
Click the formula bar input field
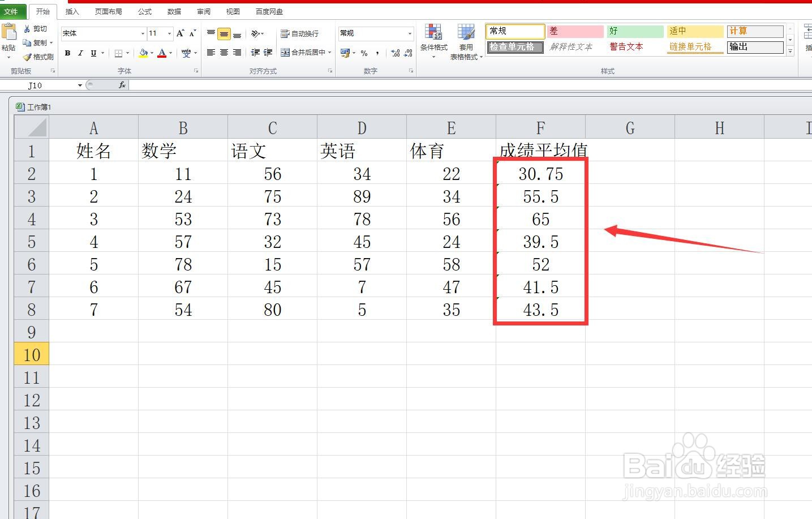(x=470, y=85)
